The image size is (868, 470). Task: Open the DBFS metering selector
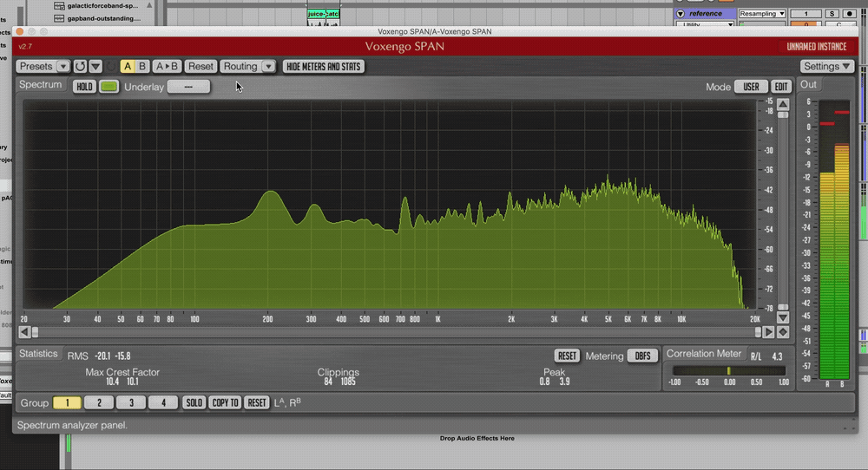[x=642, y=356]
